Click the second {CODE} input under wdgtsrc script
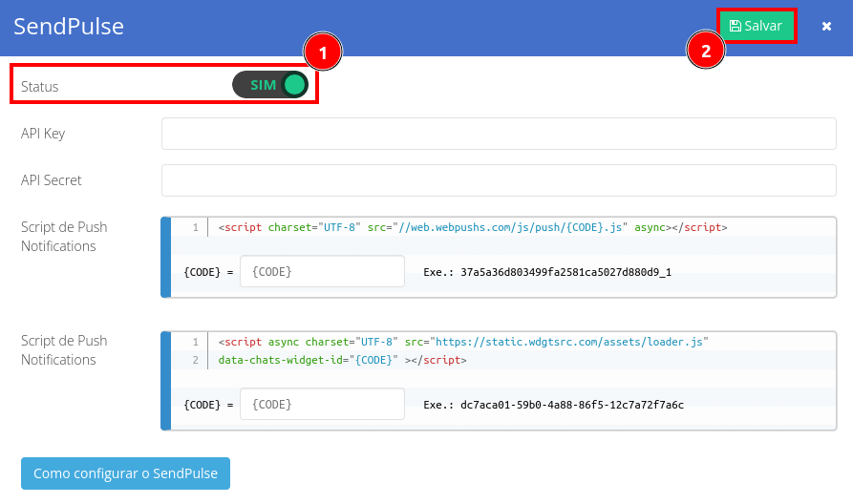 point(322,404)
